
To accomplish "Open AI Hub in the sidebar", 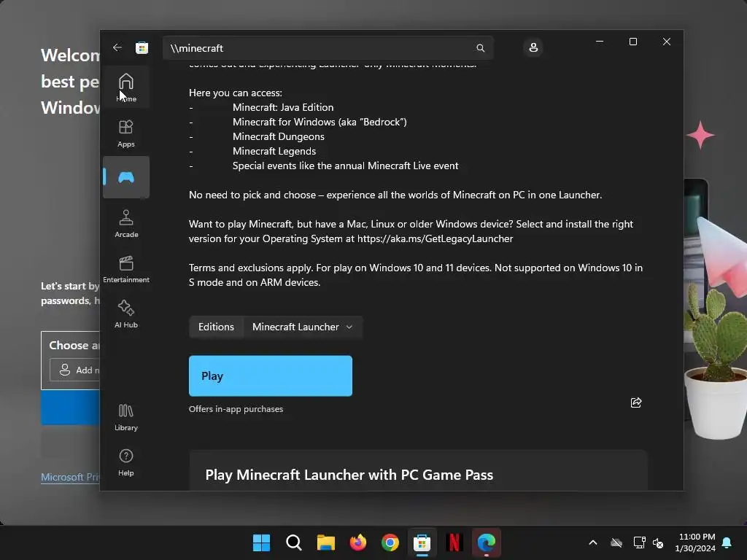I will (x=126, y=314).
